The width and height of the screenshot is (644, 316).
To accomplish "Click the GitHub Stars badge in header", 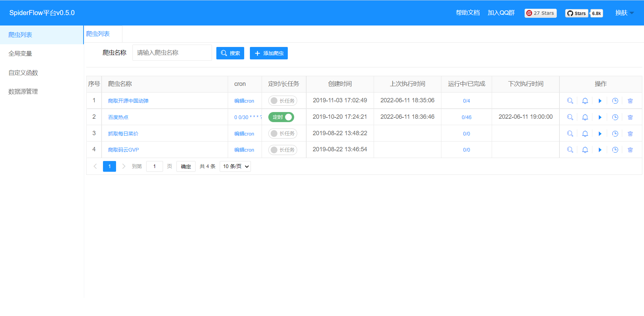I will point(584,13).
